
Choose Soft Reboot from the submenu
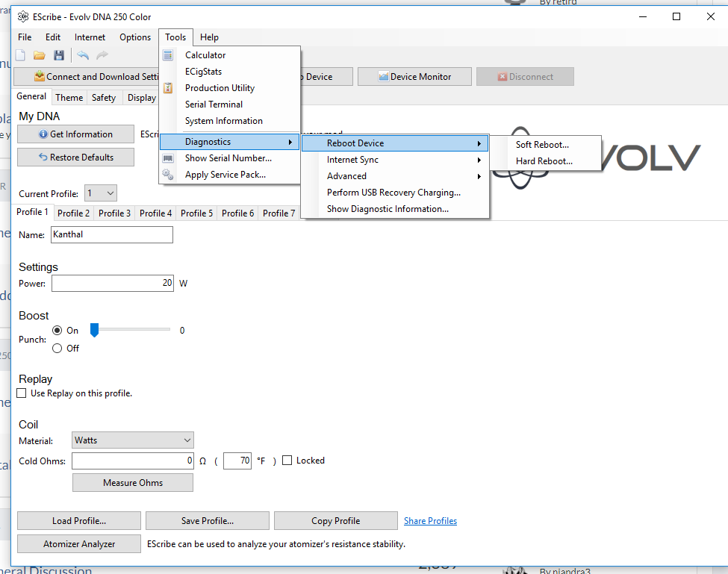[542, 145]
